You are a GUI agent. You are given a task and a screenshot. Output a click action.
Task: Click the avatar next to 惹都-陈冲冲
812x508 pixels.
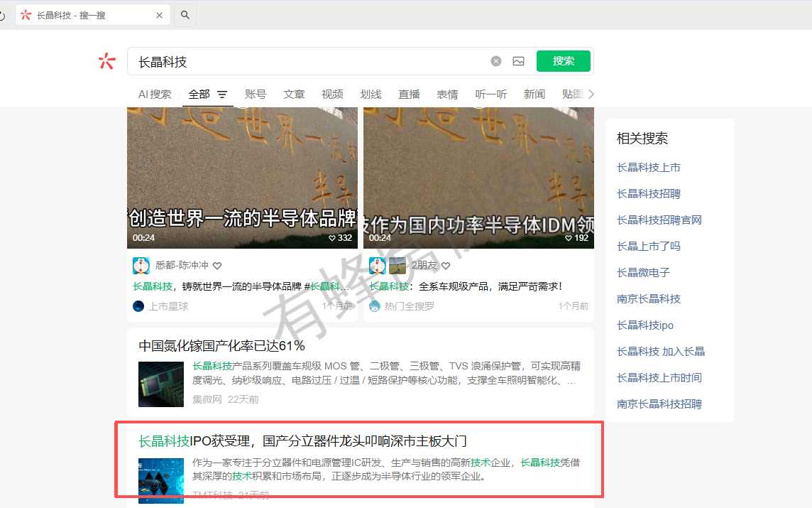pyautogui.click(x=141, y=266)
